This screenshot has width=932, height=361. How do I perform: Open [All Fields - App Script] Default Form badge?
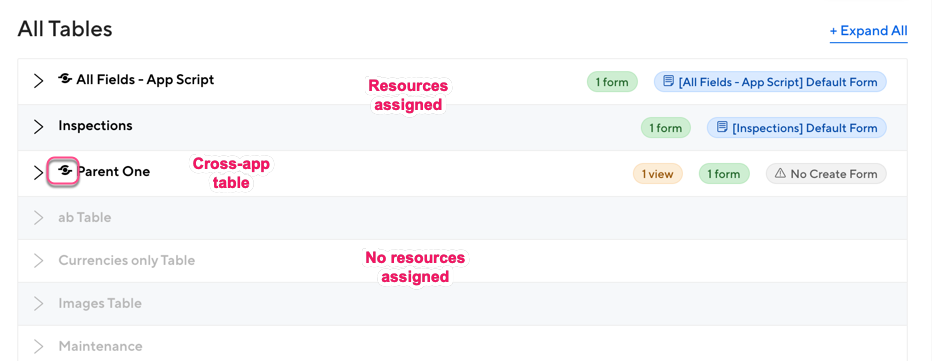pos(770,82)
